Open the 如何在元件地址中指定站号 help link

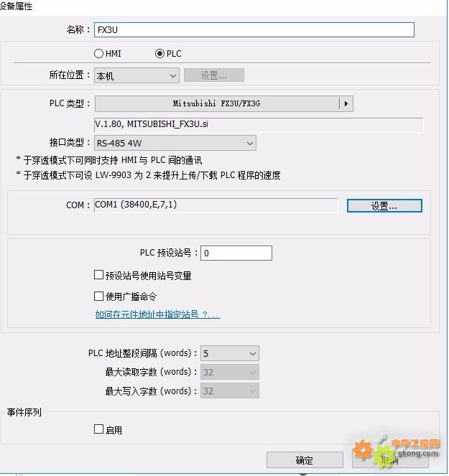pyautogui.click(x=157, y=314)
